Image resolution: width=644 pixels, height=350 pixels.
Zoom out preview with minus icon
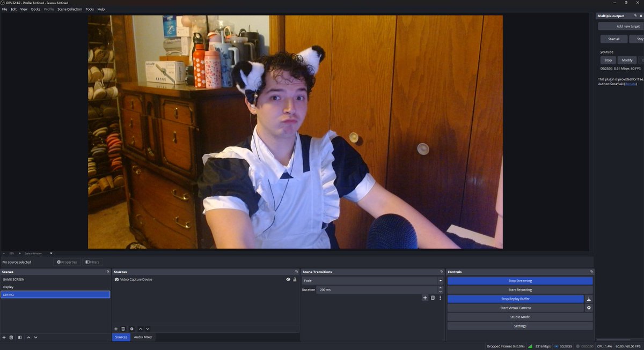(x=4, y=253)
